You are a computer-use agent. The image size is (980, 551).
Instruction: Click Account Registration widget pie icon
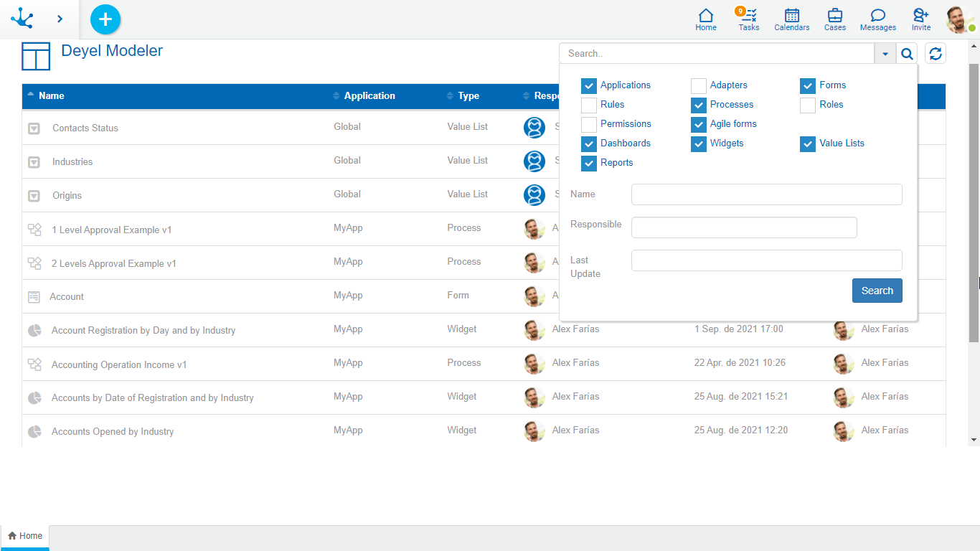tap(34, 331)
